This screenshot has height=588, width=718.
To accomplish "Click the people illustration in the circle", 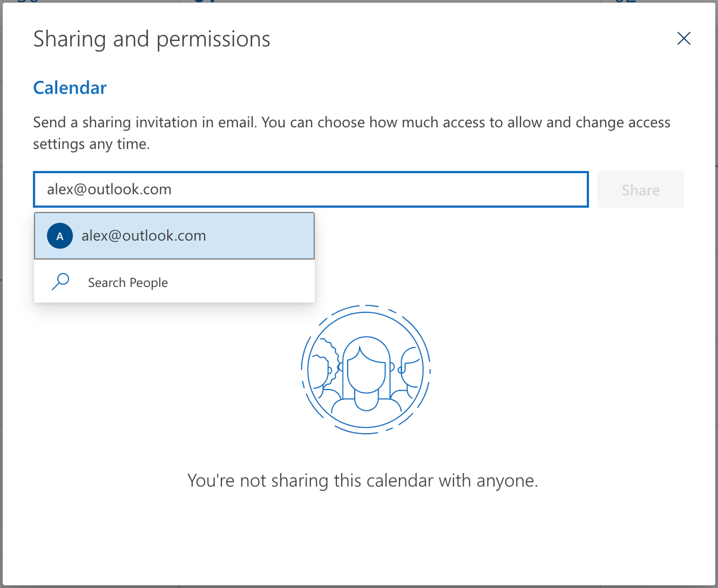I will 366,369.
